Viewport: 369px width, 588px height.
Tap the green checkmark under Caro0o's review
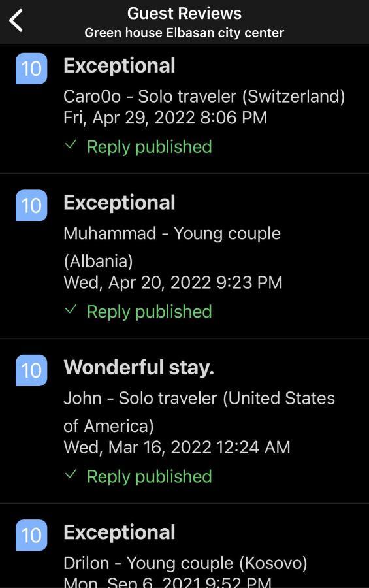[x=71, y=145]
